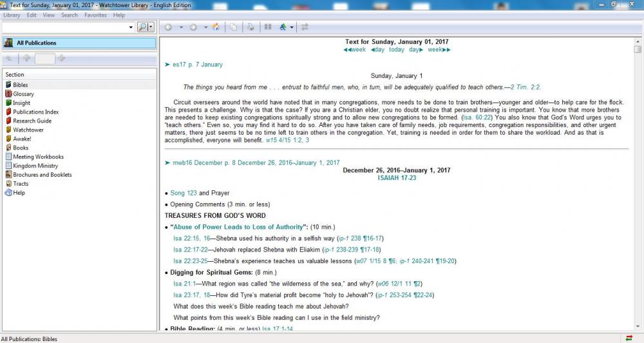Toggle the parallel columns view icon
Image resolution: width=644 pixels, height=343 pixels.
268,27
